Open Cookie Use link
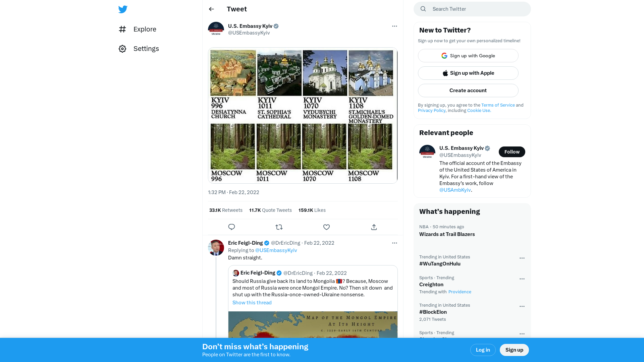 (x=479, y=110)
